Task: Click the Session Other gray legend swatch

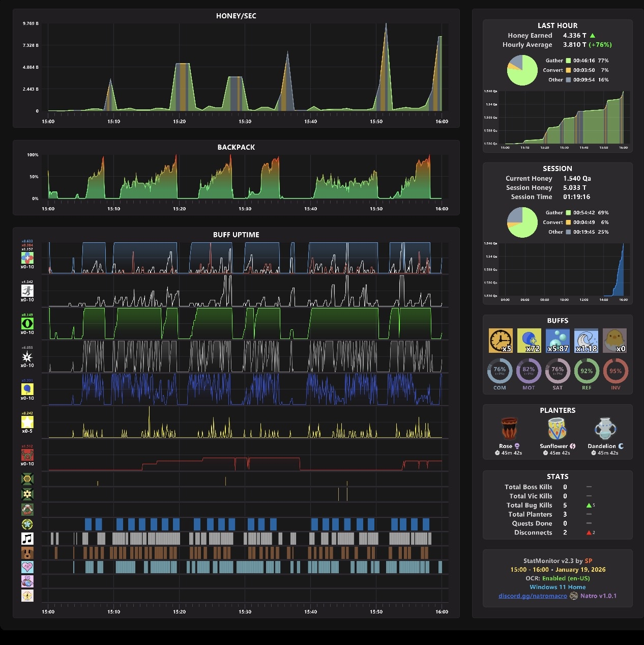Action: (x=568, y=232)
